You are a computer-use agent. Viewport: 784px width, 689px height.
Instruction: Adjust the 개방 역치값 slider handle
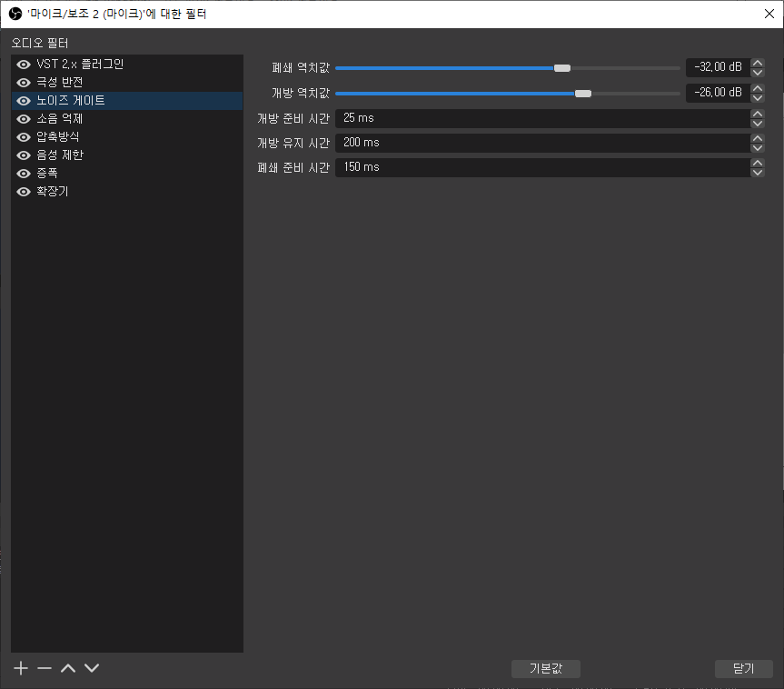click(583, 94)
